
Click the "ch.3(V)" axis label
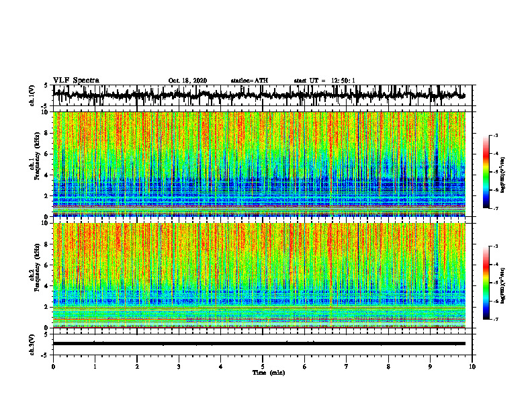click(32, 345)
